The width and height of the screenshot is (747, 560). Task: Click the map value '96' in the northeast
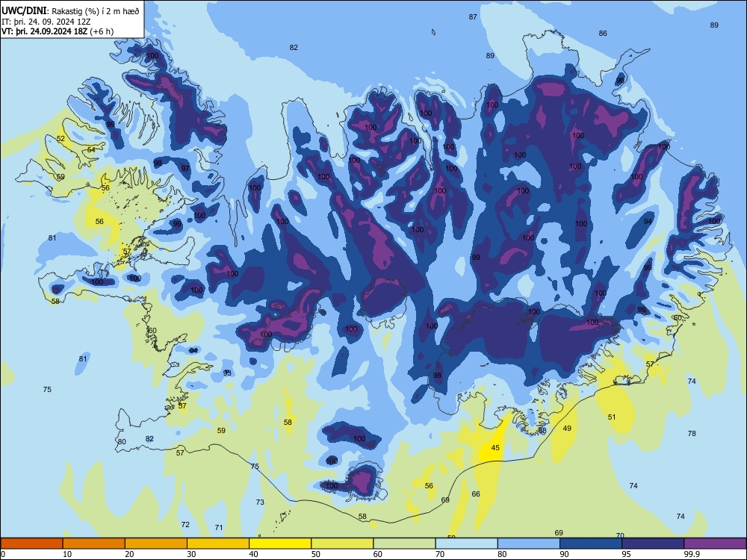(620, 80)
